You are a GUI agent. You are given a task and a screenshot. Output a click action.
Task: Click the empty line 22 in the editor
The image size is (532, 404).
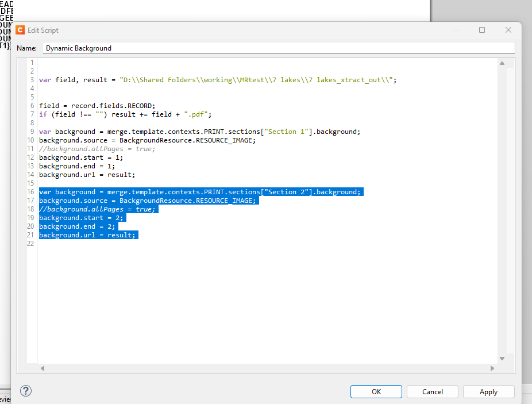pyautogui.click(x=172, y=244)
